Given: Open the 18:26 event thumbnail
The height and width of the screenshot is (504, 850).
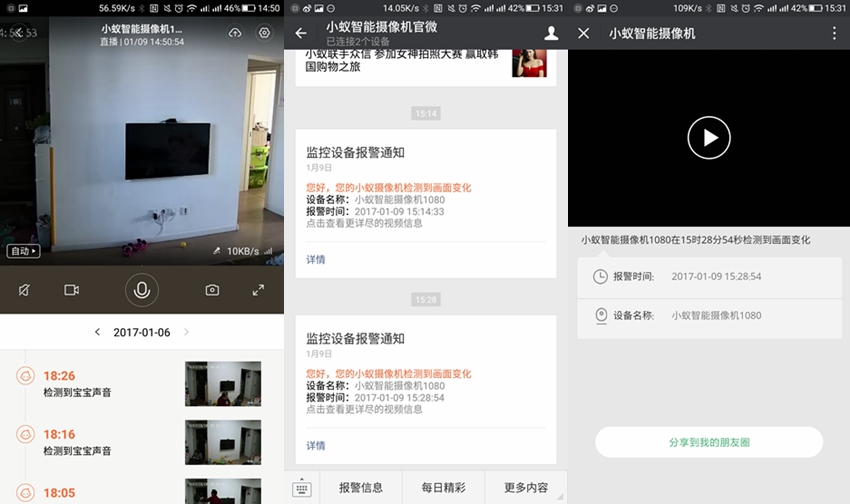Looking at the screenshot, I should pos(223,384).
